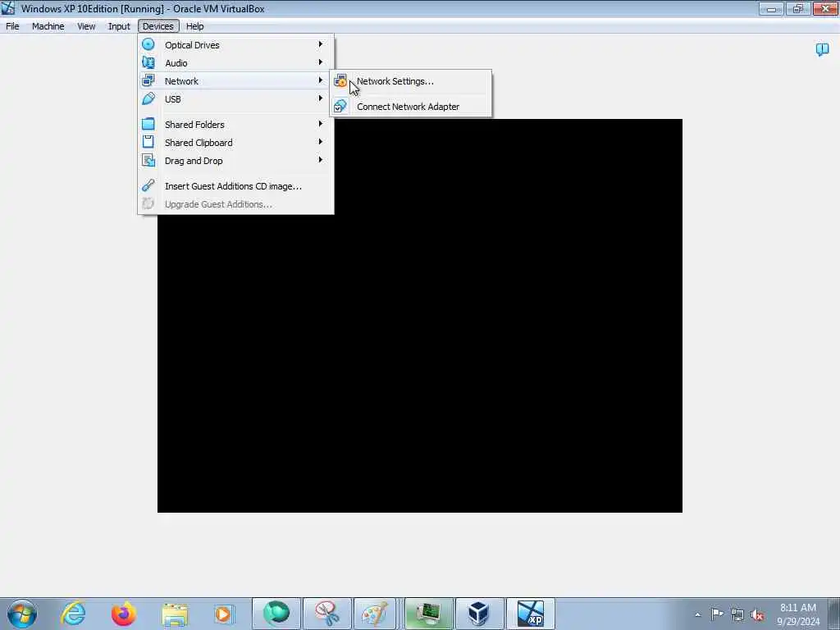
Task: Show hidden tray icons arrow
Action: point(697,615)
